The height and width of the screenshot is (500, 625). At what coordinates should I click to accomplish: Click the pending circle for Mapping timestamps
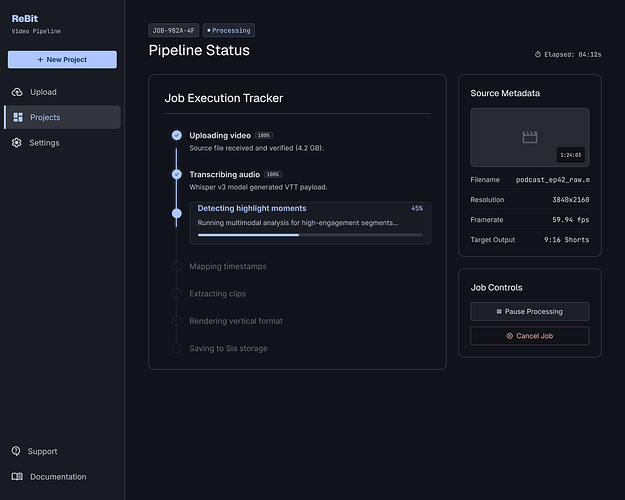pos(177,266)
